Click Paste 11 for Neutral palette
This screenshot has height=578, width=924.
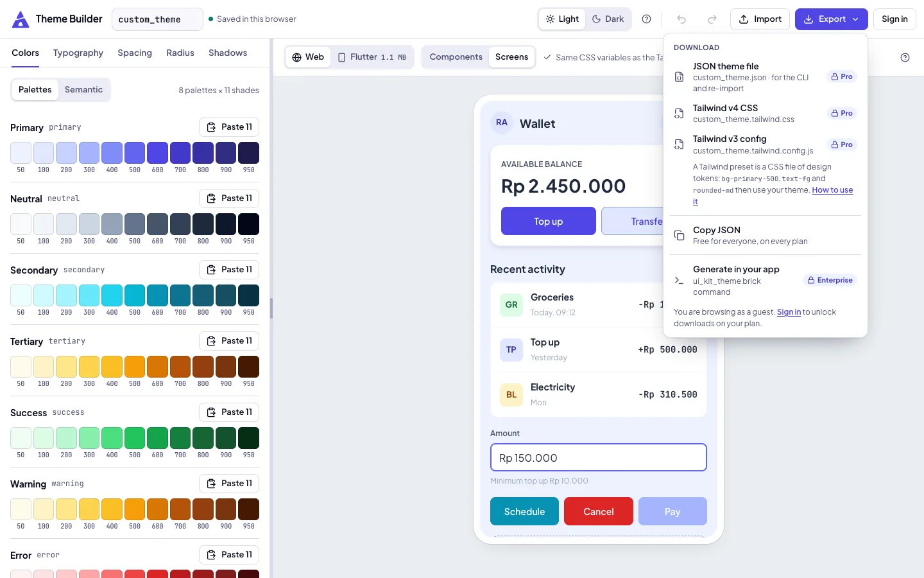tap(229, 198)
